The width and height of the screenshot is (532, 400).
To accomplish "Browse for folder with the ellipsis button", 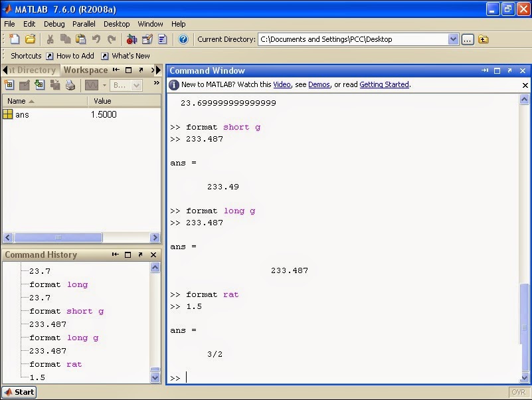I will click(x=468, y=39).
